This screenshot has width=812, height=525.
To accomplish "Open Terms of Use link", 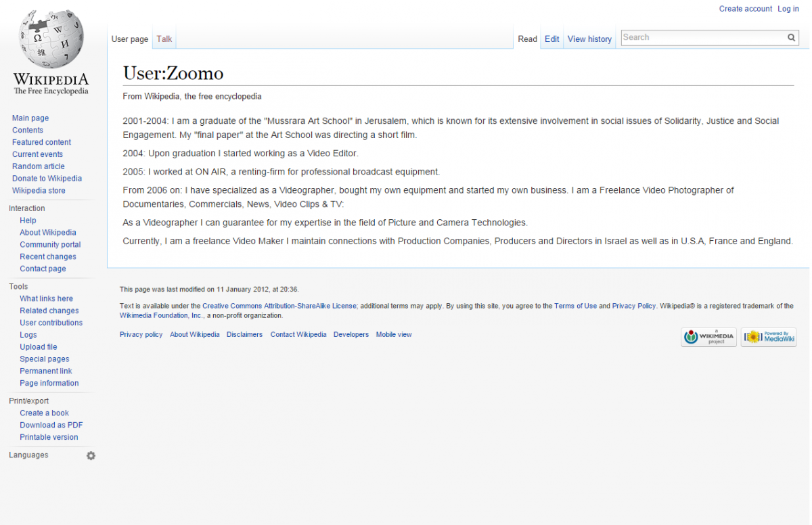I will [575, 306].
